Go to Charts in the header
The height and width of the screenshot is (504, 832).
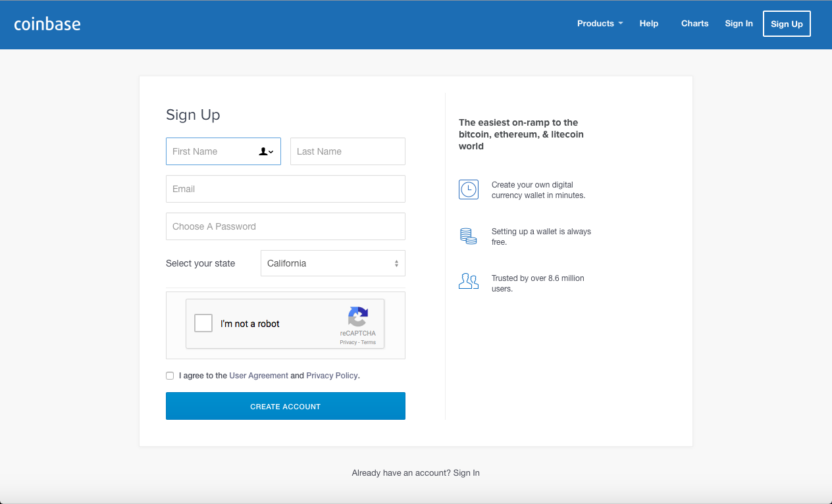tap(695, 24)
